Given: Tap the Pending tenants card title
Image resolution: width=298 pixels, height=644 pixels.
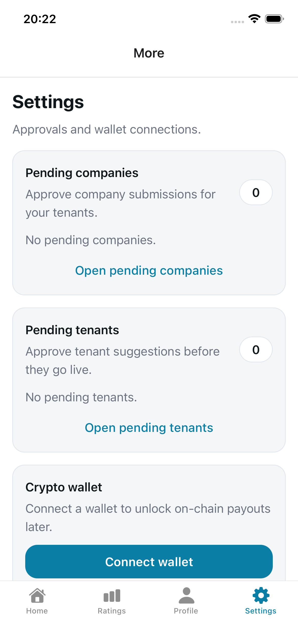Looking at the screenshot, I should click(72, 330).
